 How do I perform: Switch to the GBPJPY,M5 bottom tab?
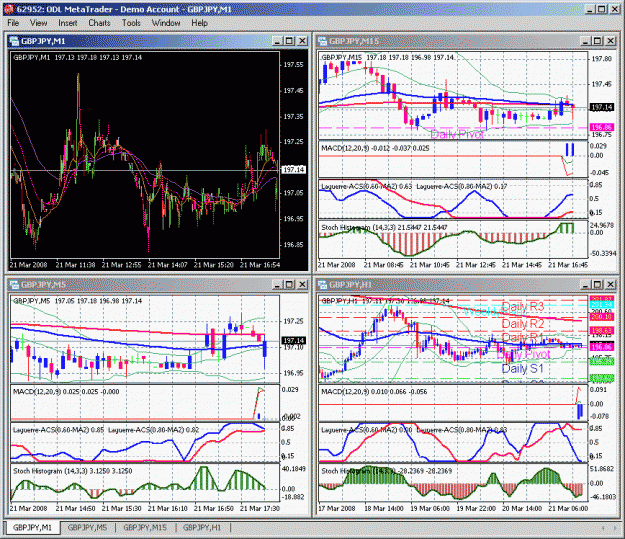[x=87, y=527]
